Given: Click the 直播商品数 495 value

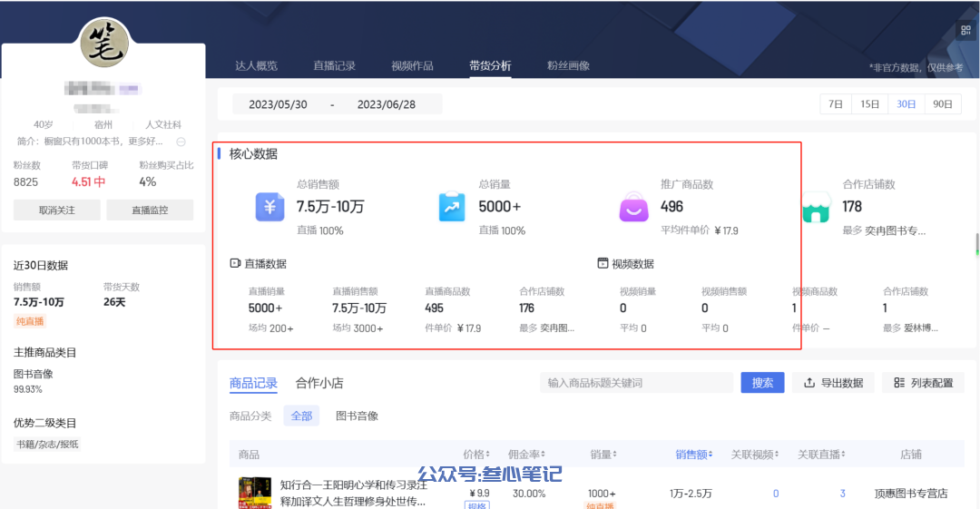Looking at the screenshot, I should 434,308.
